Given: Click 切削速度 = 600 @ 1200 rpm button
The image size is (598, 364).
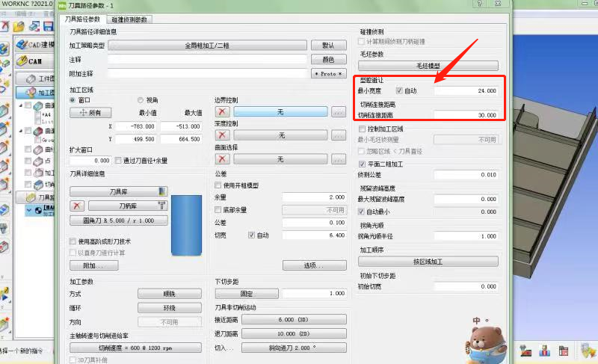Looking at the screenshot, I should [135, 348].
